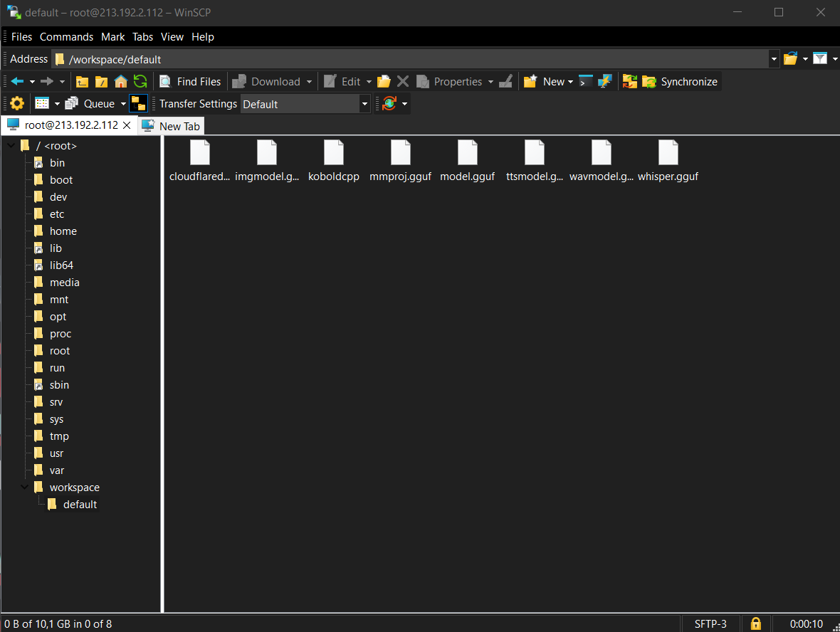Viewport: 840px width, 632px height.
Task: Click the SFTP-3 protocol status
Action: click(710, 624)
